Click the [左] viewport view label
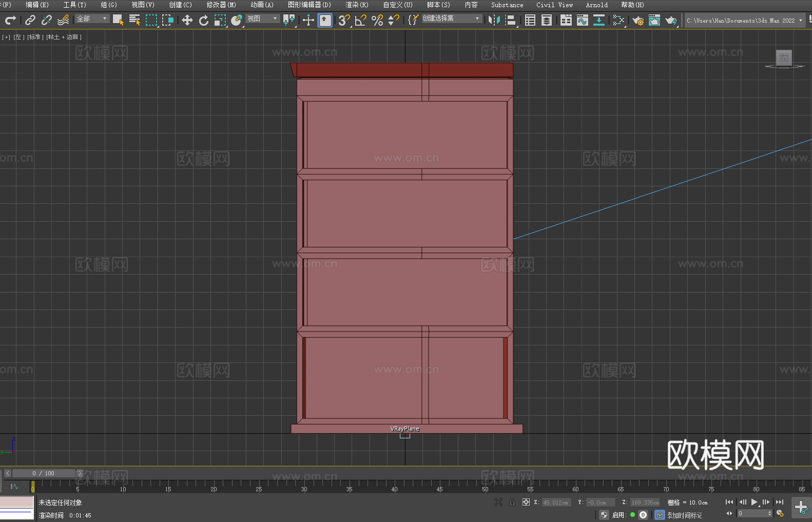This screenshot has height=522, width=812. point(18,37)
